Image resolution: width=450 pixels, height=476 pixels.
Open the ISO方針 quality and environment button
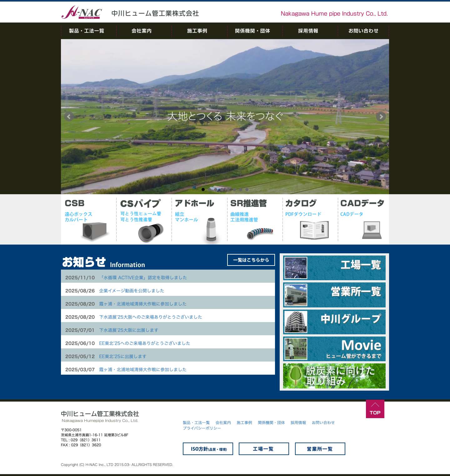coord(207,449)
